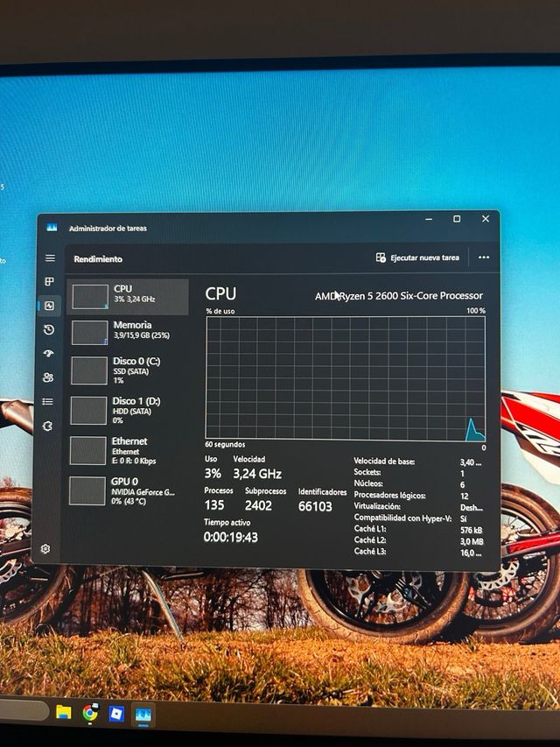Click the Virtualización label
Image resolution: width=560 pixels, height=747 pixels.
click(x=377, y=506)
